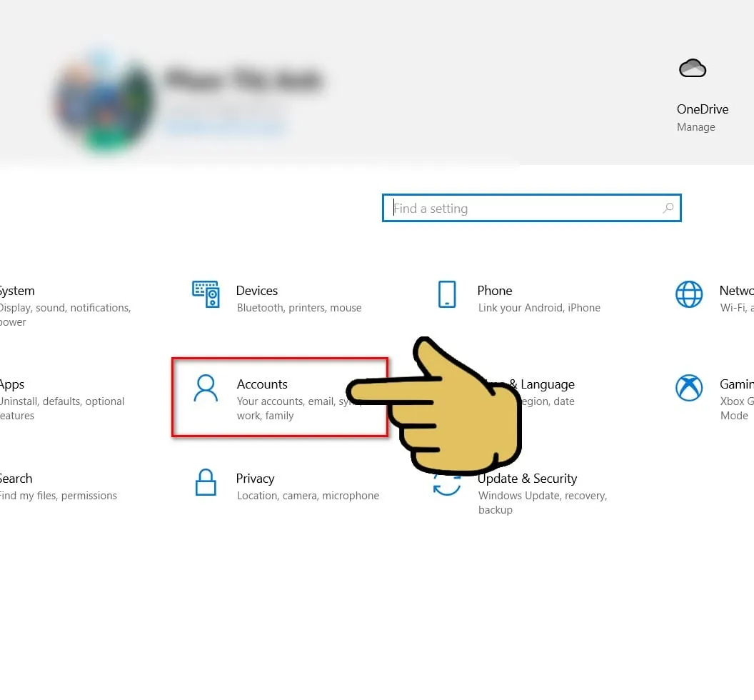Select the Privacy lock icon
The width and height of the screenshot is (754, 700).
coord(206,483)
